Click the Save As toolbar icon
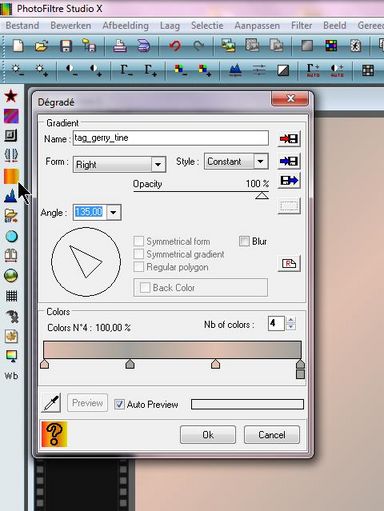Image resolution: width=384 pixels, height=511 pixels. pos(89,45)
